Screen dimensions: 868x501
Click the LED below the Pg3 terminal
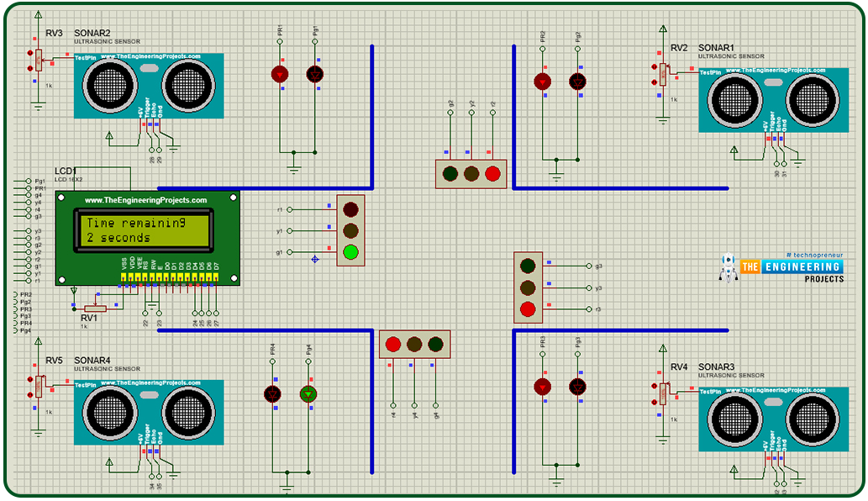pos(577,387)
